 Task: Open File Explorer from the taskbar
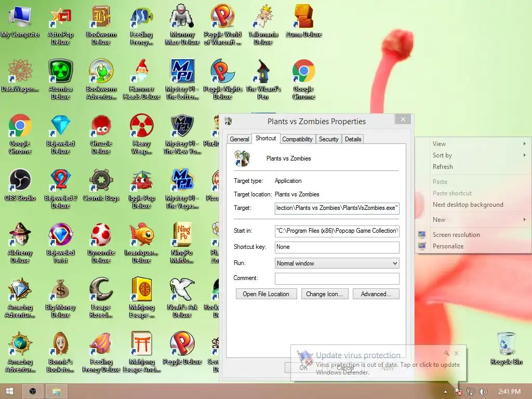(x=56, y=391)
